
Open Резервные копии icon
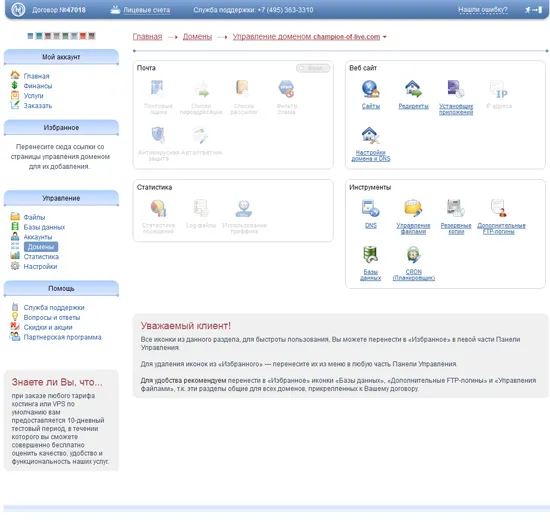(456, 208)
